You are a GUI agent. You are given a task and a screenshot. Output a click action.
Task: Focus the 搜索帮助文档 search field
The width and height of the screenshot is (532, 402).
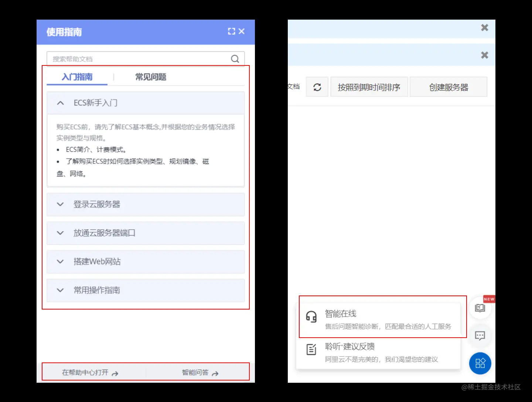[146, 59]
